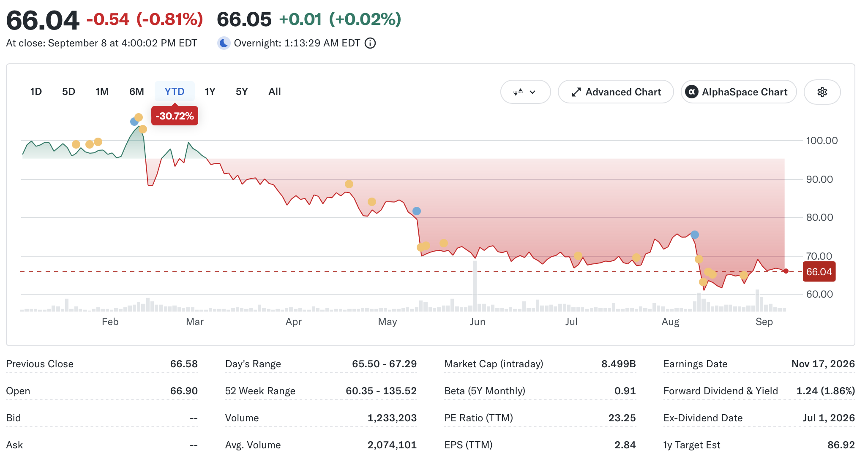Click the Ex-Dividend Date Jul 1, 2026

click(x=829, y=418)
